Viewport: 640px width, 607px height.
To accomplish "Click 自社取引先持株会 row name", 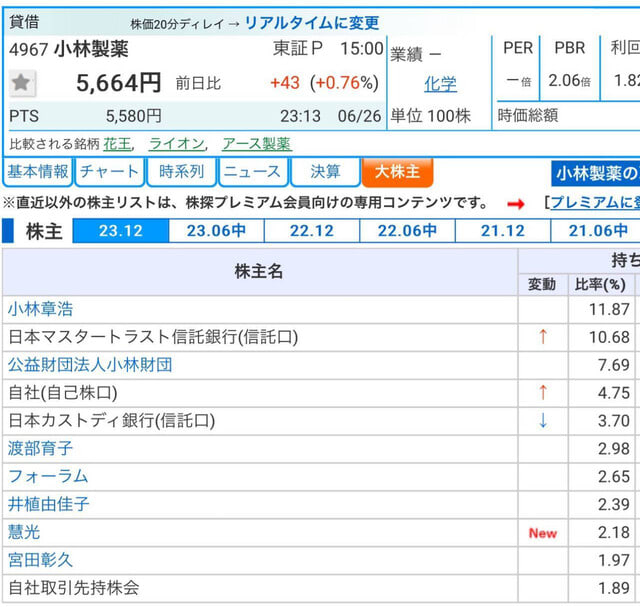I will coord(74,587).
